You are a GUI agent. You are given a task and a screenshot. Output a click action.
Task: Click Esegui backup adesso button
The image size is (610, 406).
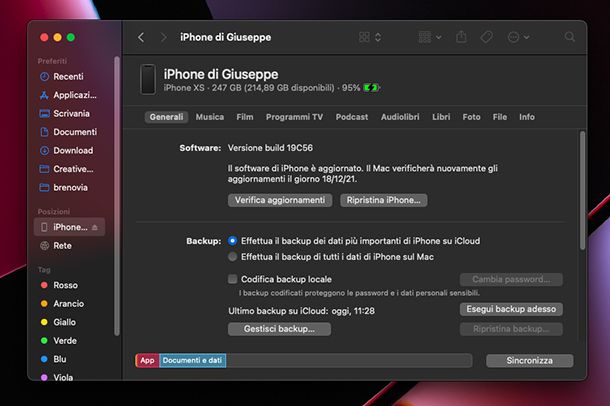point(511,309)
